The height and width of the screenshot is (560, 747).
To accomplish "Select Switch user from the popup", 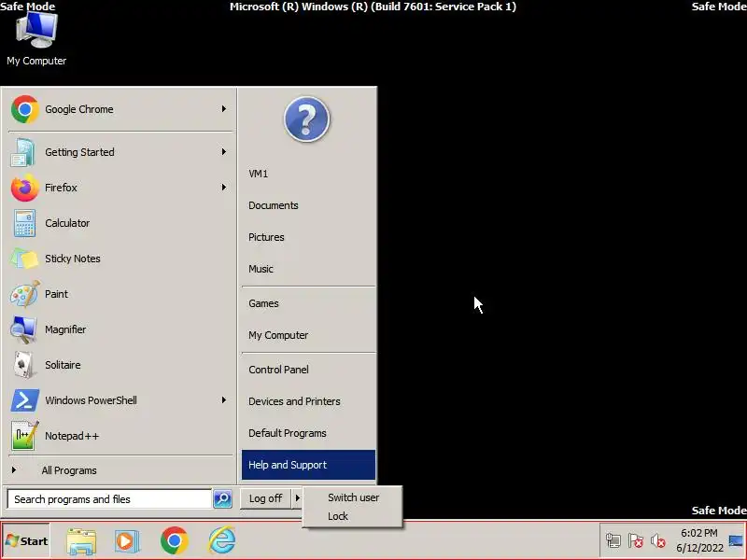I will click(x=353, y=497).
